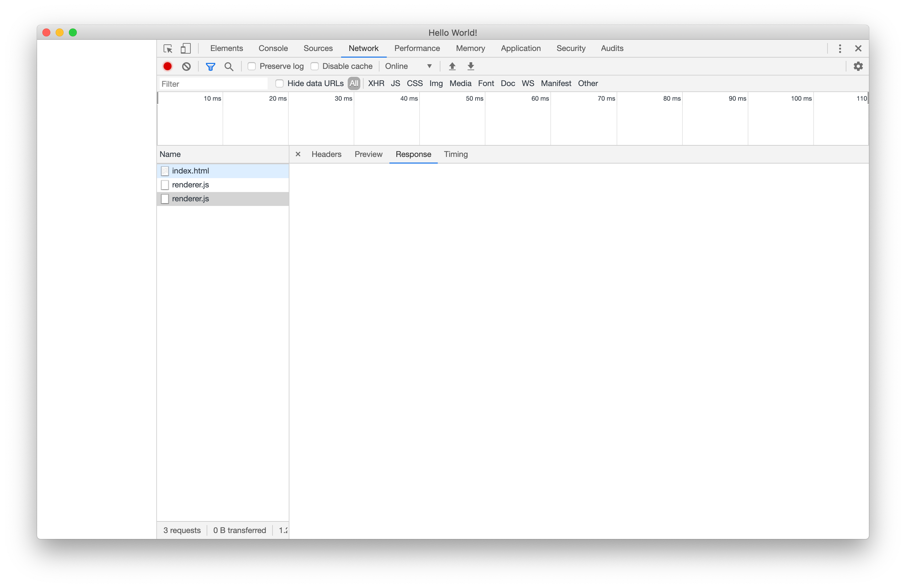The height and width of the screenshot is (588, 906).
Task: Open the Performance tab
Action: 417,48
